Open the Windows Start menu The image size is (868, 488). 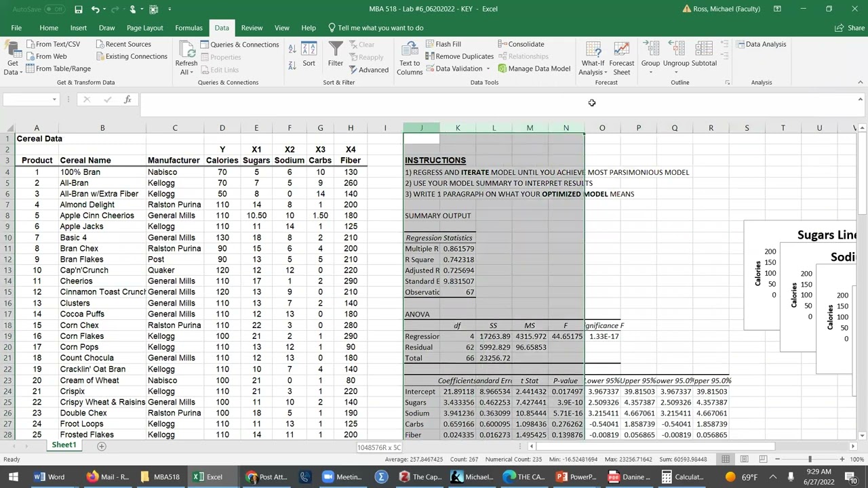14,477
